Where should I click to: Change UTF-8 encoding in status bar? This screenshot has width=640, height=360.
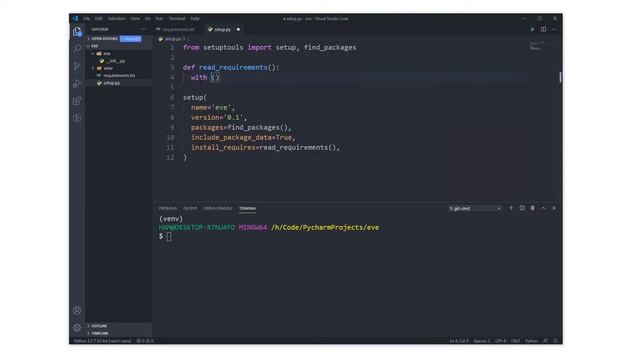coord(500,341)
